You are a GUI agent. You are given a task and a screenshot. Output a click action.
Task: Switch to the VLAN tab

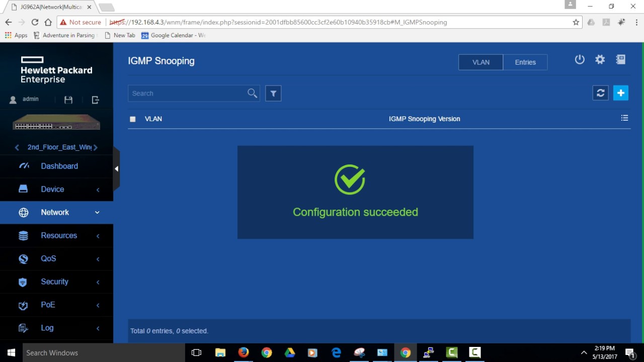[x=480, y=62]
